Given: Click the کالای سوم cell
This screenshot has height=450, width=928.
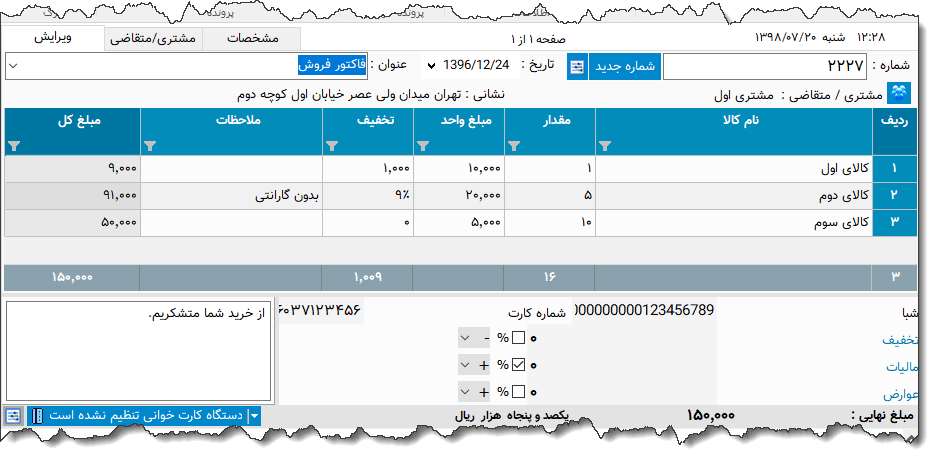Looking at the screenshot, I should pyautogui.click(x=734, y=223).
